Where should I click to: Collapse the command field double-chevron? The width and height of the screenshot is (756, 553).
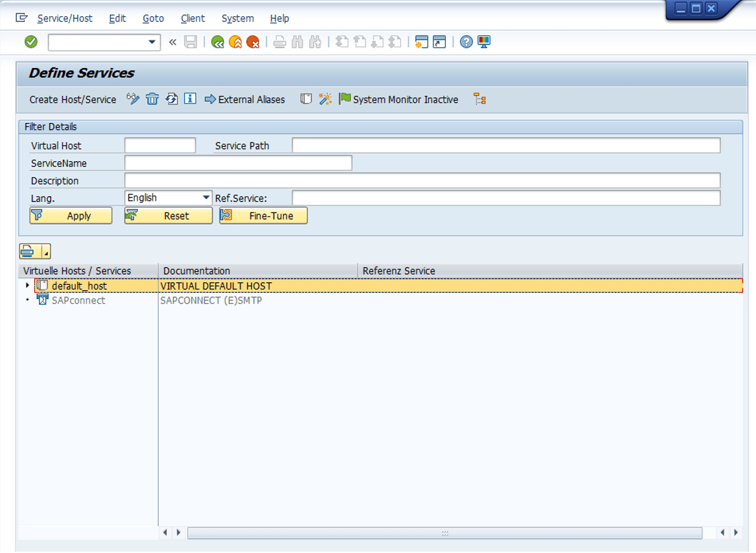pos(172,42)
